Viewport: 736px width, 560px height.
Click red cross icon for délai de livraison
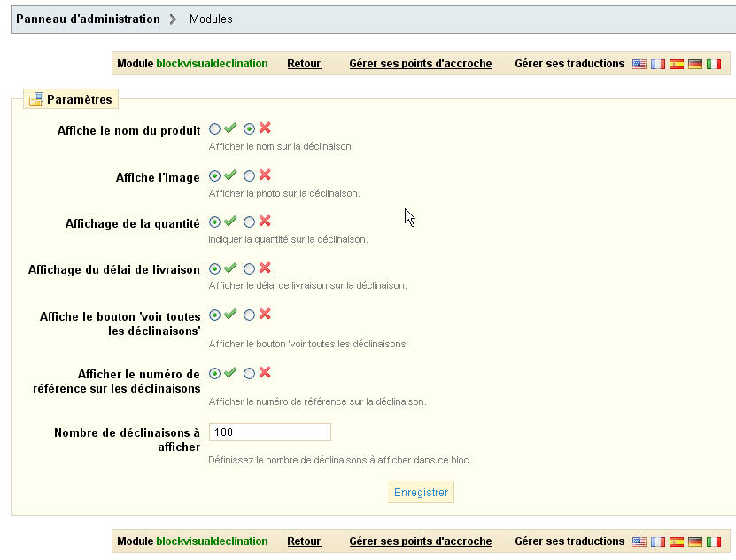[x=265, y=268]
